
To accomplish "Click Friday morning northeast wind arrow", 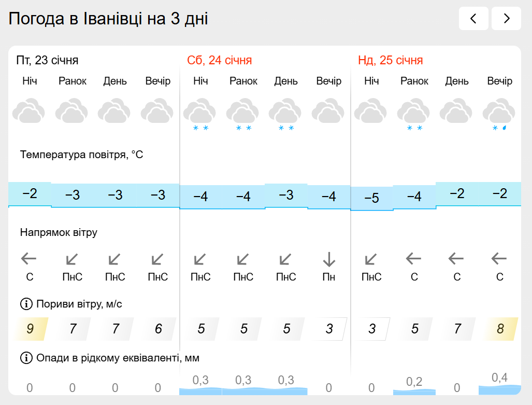I will pos(72,258).
